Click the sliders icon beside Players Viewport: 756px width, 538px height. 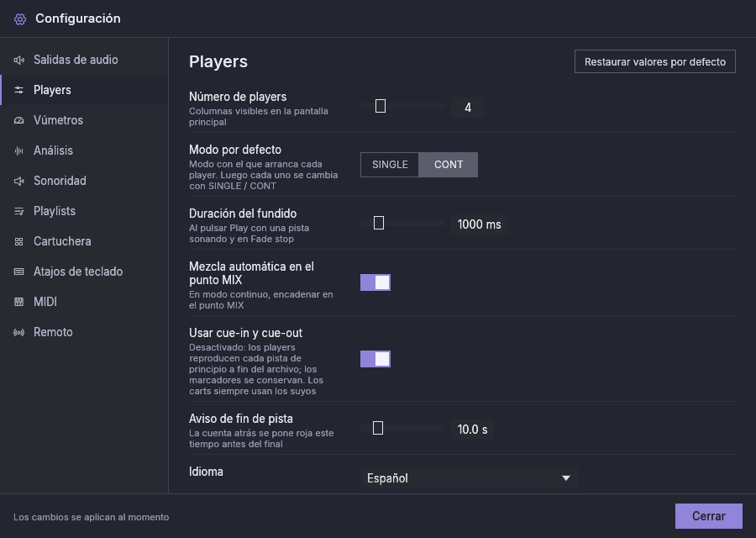pos(18,90)
